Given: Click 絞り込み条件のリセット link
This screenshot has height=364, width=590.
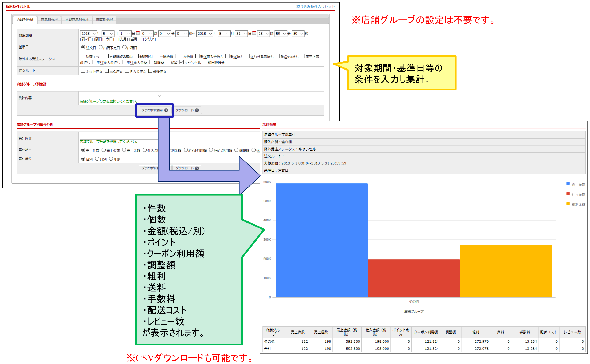Looking at the screenshot, I should (x=316, y=7).
